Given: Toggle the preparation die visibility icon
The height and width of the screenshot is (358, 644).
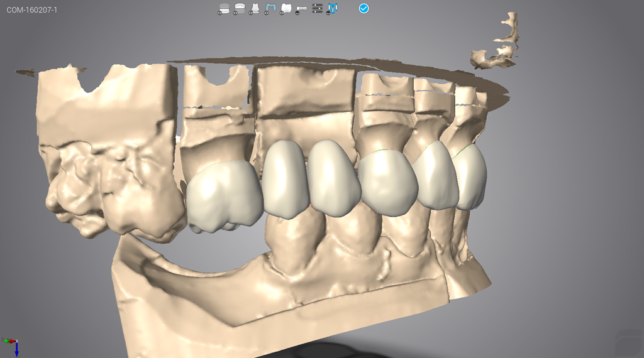Looking at the screenshot, I should [x=254, y=9].
